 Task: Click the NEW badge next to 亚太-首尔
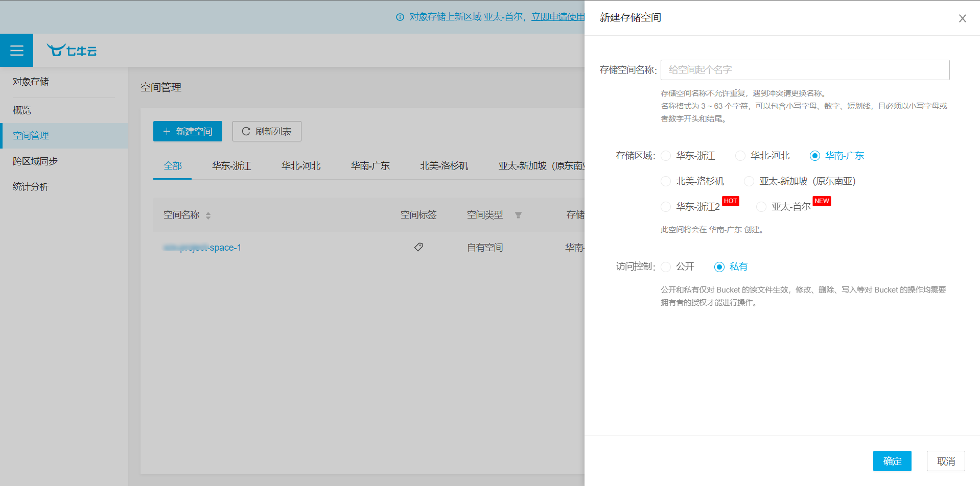(822, 201)
